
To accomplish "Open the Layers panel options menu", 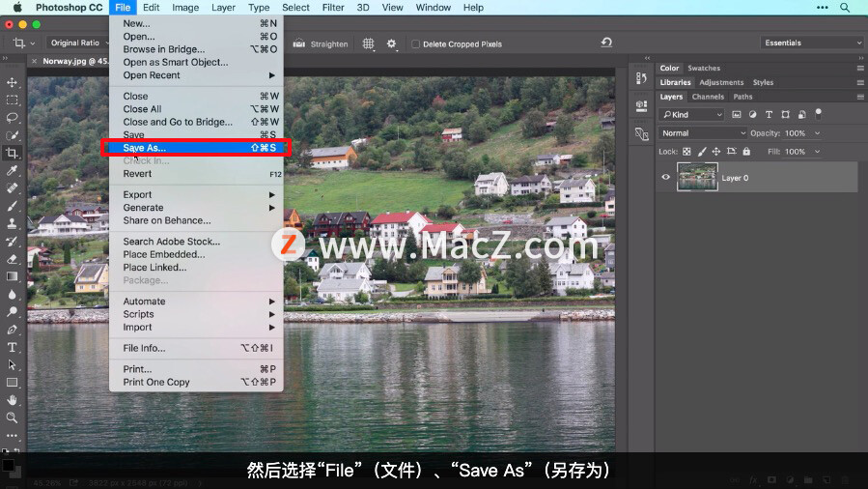I will click(860, 97).
